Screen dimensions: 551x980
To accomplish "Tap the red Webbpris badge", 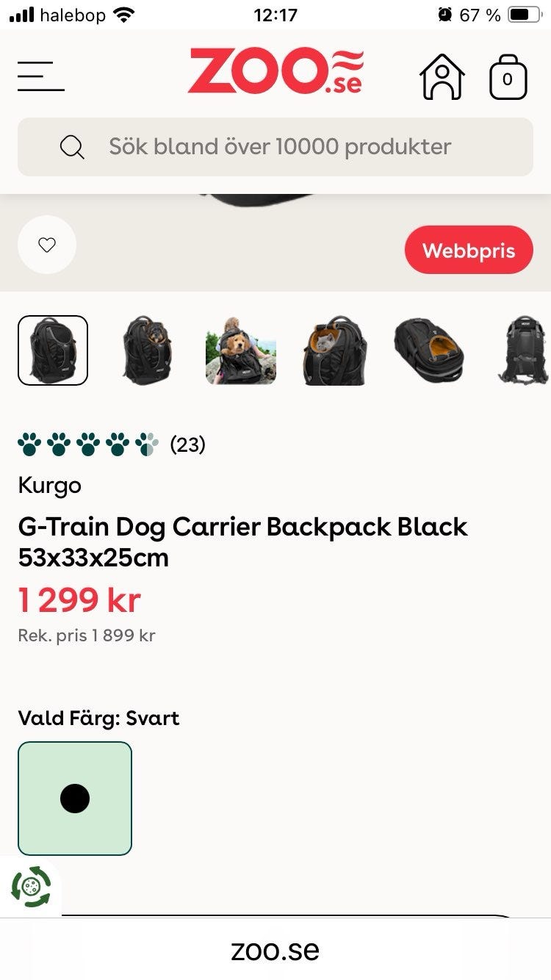I will (x=469, y=250).
